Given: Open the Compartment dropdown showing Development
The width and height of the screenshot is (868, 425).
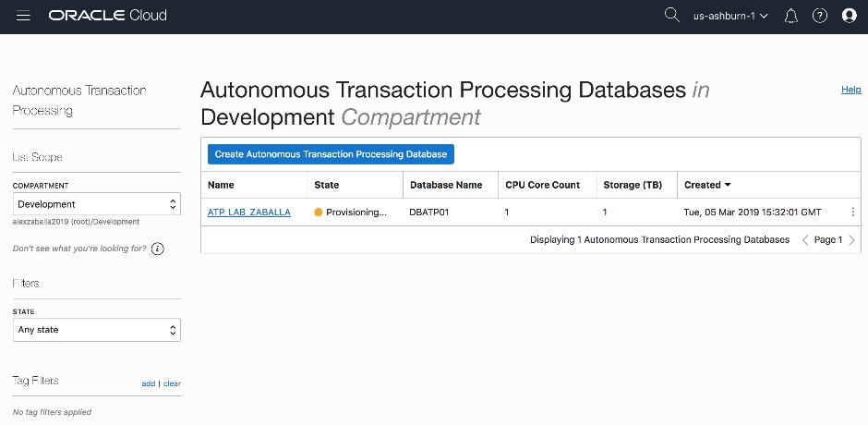Looking at the screenshot, I should pyautogui.click(x=97, y=204).
